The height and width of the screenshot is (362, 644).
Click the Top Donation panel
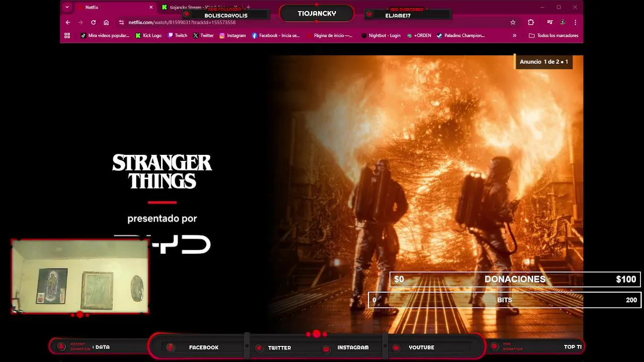[536, 347]
